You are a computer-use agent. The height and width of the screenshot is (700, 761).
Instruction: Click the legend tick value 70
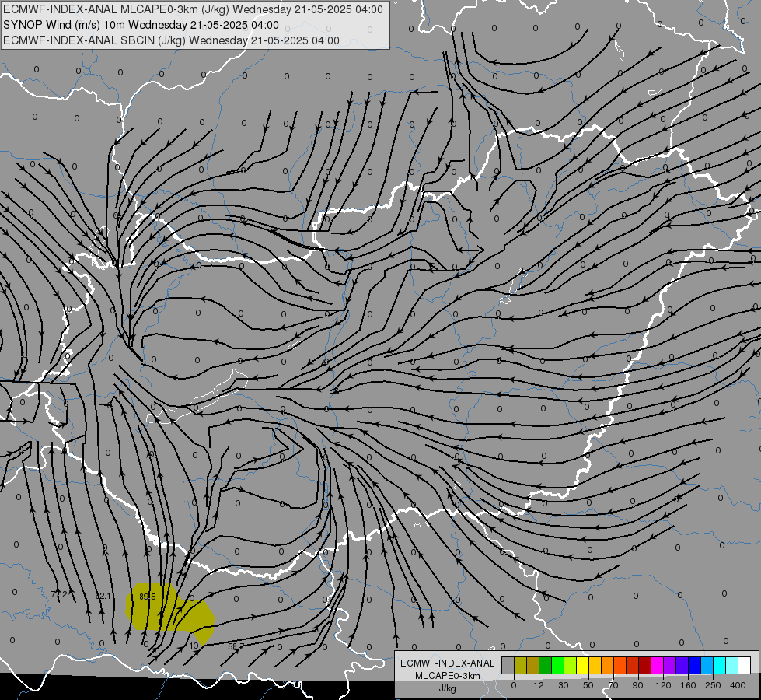(x=613, y=685)
